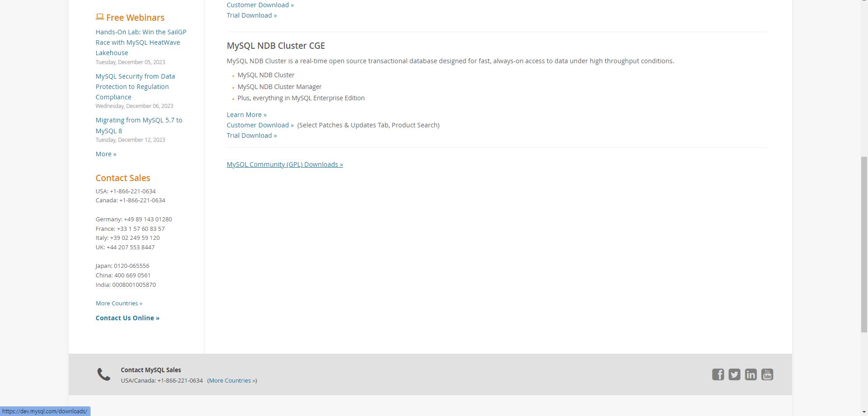Image resolution: width=868 pixels, height=416 pixels.
Task: Click the scrollbar down arrow
Action: (864, 412)
